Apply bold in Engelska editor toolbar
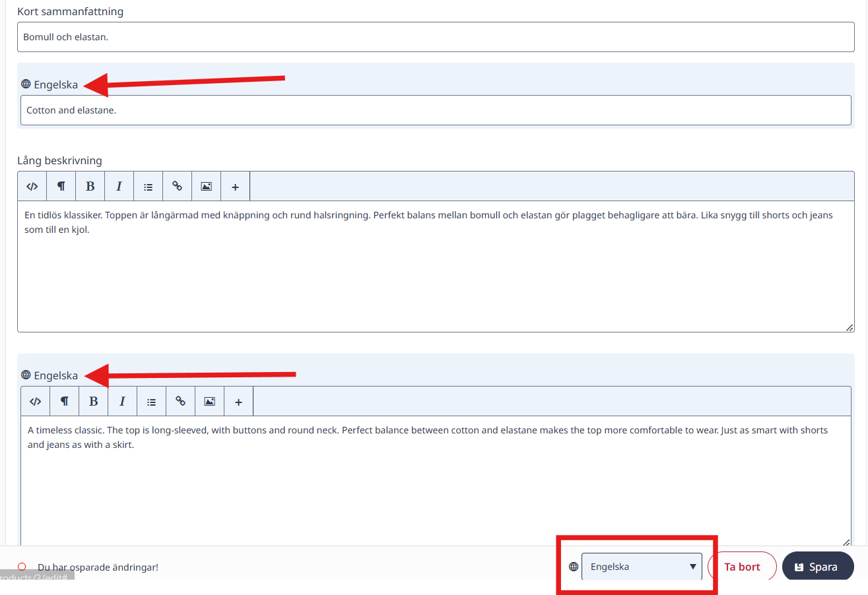Screen dimensions: 868x595 click(x=93, y=401)
